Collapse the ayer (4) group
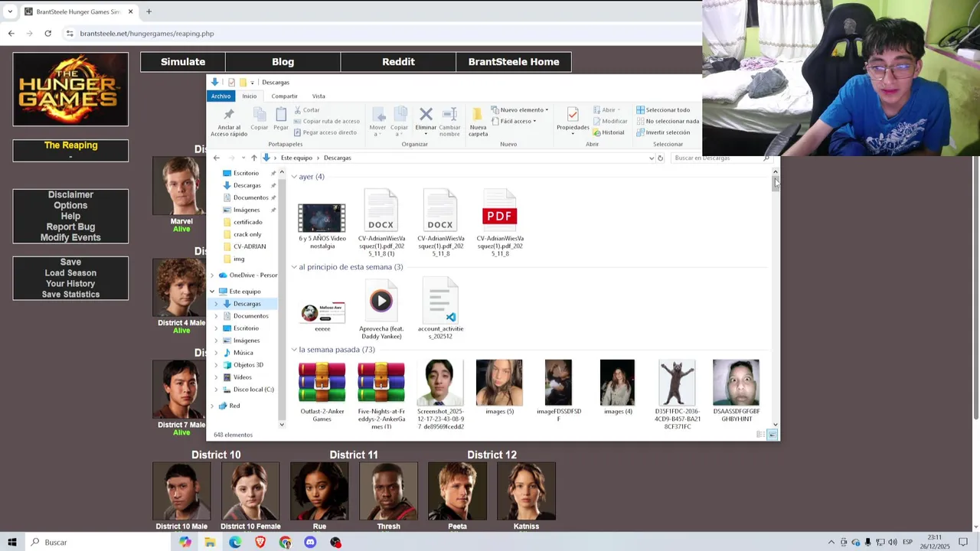Screen dimensions: 980x551 pyautogui.click(x=294, y=177)
